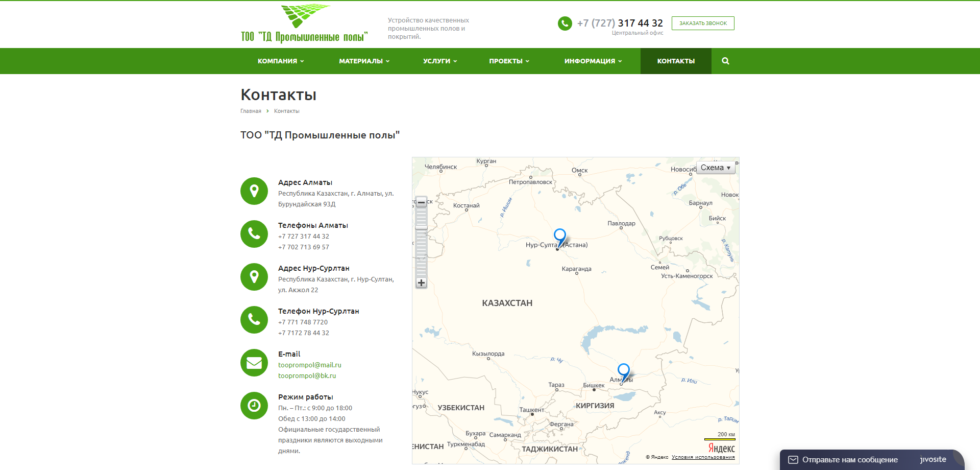Click the Nur-Sultan phone handset icon
This screenshot has width=980, height=470.
click(254, 320)
